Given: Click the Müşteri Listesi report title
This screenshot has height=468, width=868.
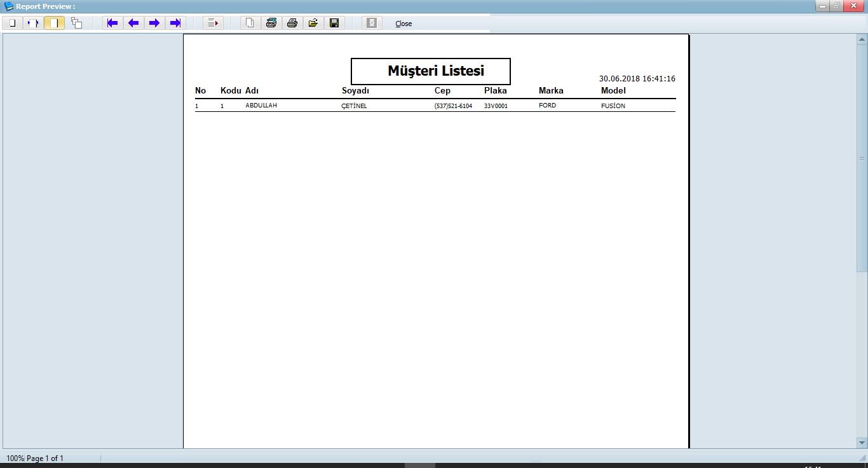Looking at the screenshot, I should pyautogui.click(x=436, y=71).
